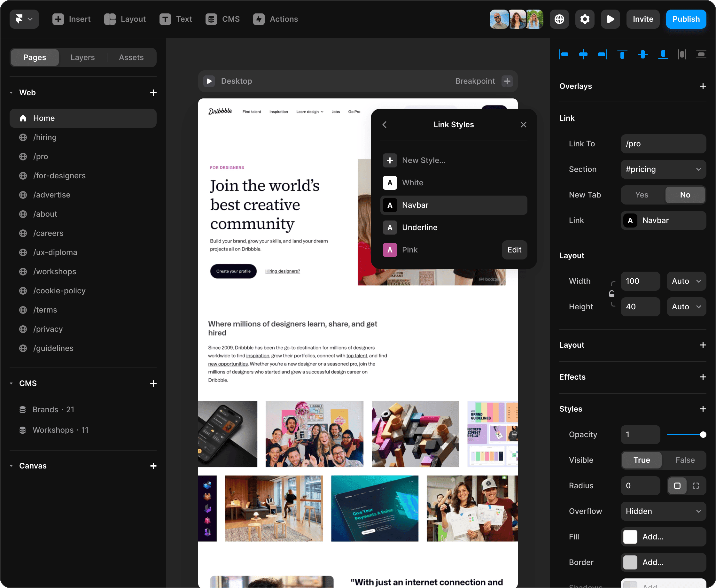The height and width of the screenshot is (588, 716).
Task: Click the align left icon
Action: click(564, 54)
